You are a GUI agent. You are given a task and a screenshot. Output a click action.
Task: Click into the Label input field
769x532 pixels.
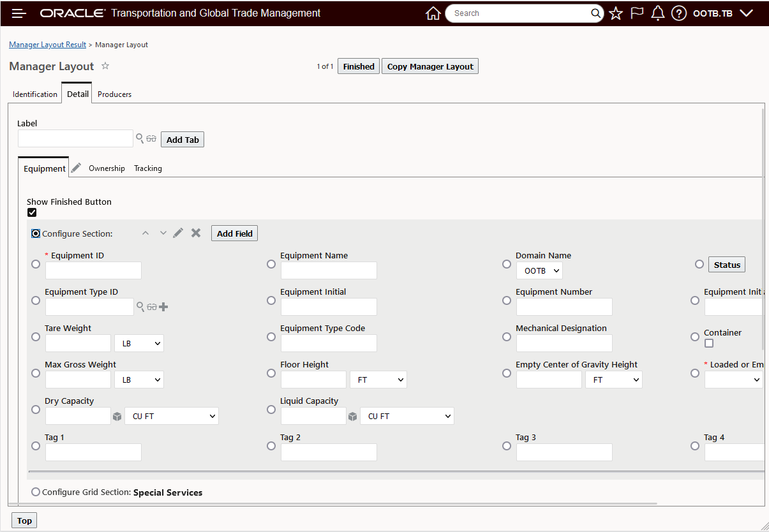75,138
